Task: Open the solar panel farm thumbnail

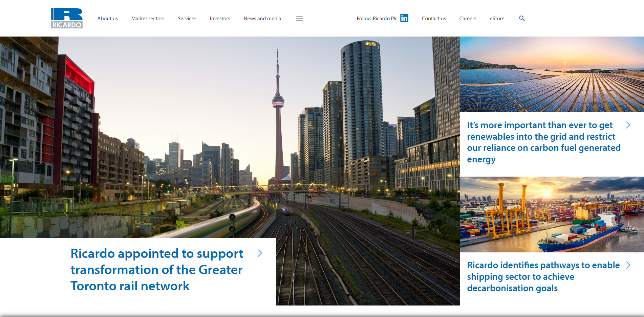Action: click(x=552, y=74)
